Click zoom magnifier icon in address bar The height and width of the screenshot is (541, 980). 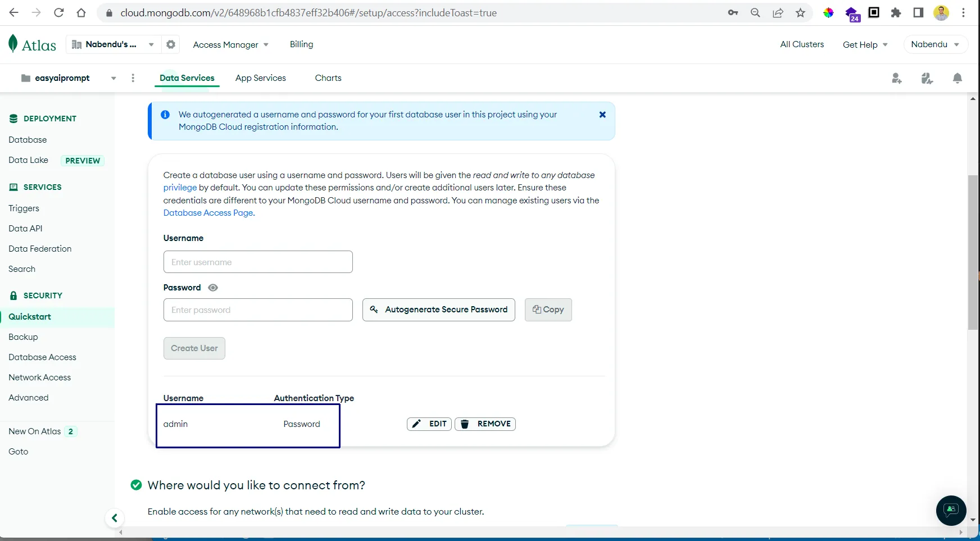pos(755,12)
